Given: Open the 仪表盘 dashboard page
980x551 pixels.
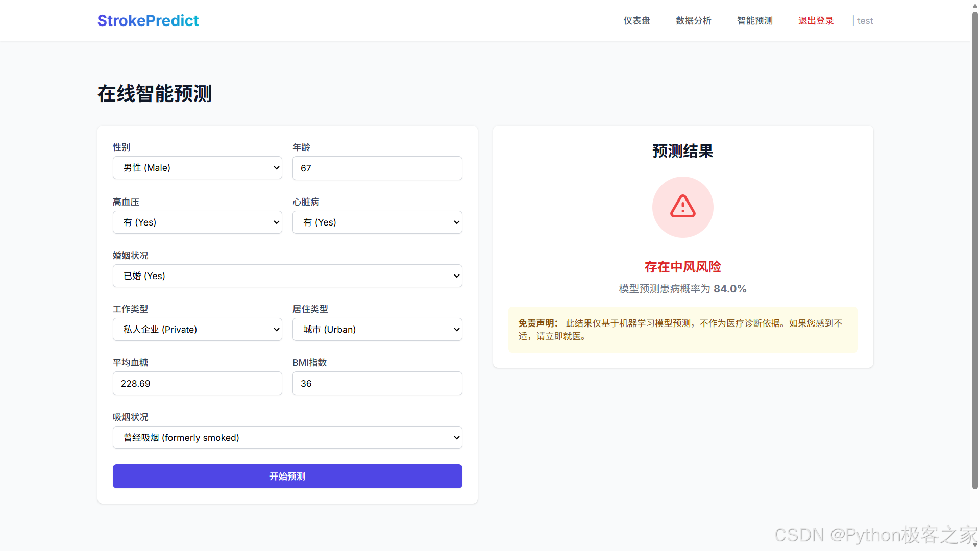Looking at the screenshot, I should point(636,21).
